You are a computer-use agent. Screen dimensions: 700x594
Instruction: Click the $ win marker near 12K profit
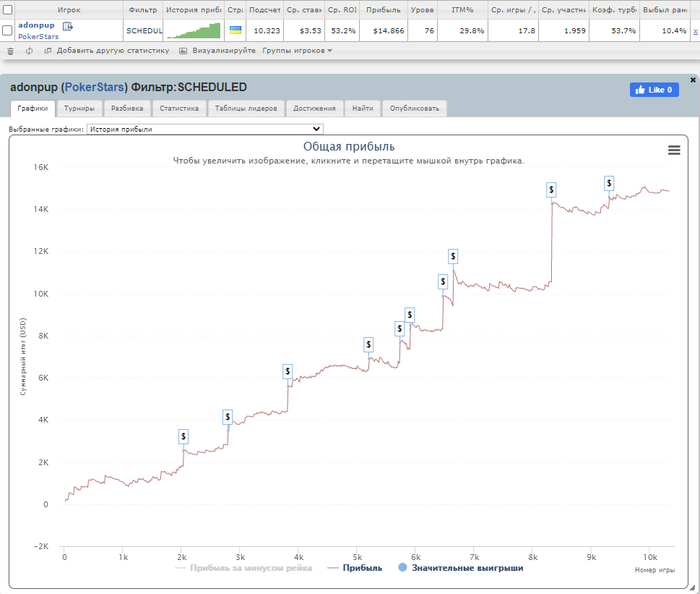pos(453,256)
